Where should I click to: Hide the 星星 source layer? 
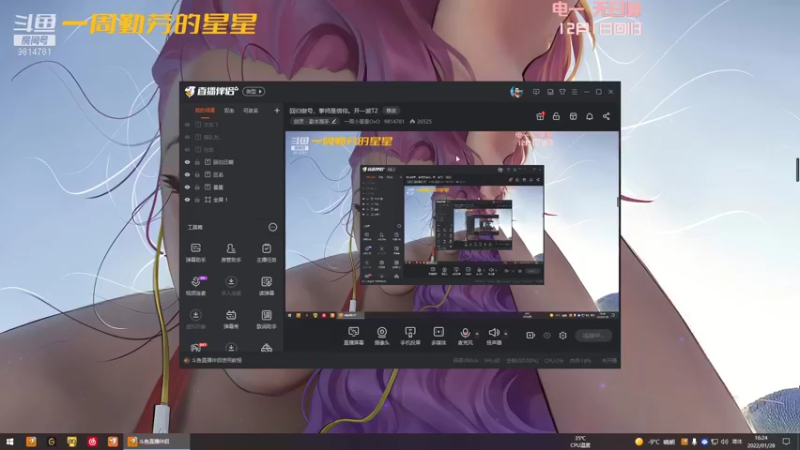tap(187, 187)
